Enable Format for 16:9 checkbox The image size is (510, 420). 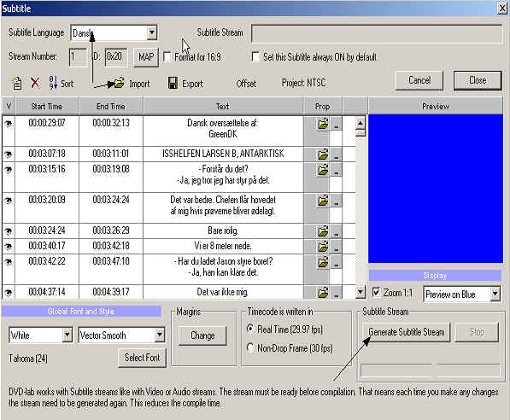click(x=167, y=57)
